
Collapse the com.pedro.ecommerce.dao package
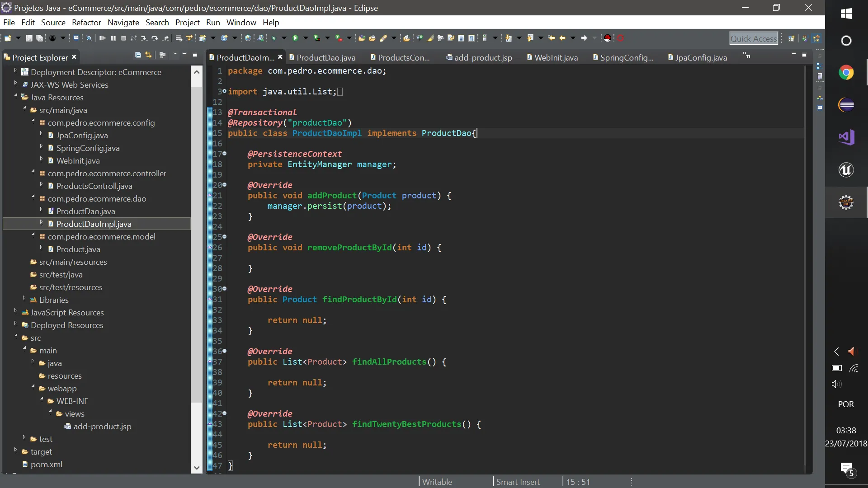33,197
